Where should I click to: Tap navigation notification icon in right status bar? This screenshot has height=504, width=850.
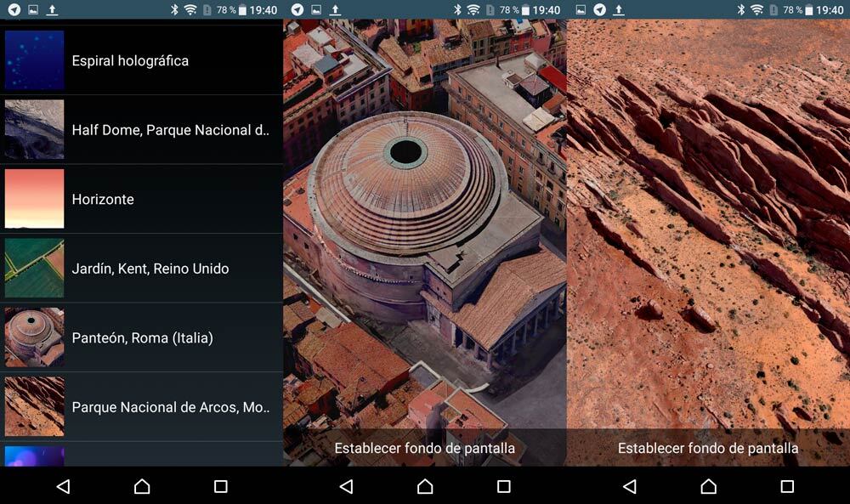click(599, 9)
